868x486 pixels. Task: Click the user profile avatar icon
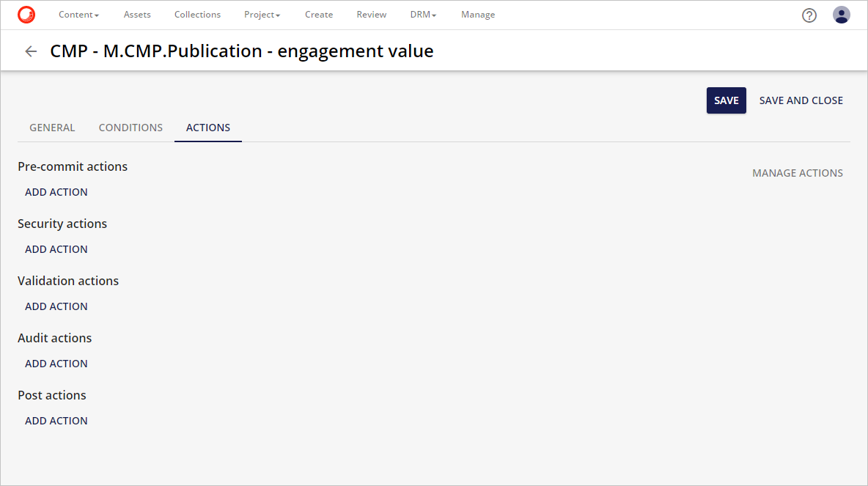tap(841, 14)
